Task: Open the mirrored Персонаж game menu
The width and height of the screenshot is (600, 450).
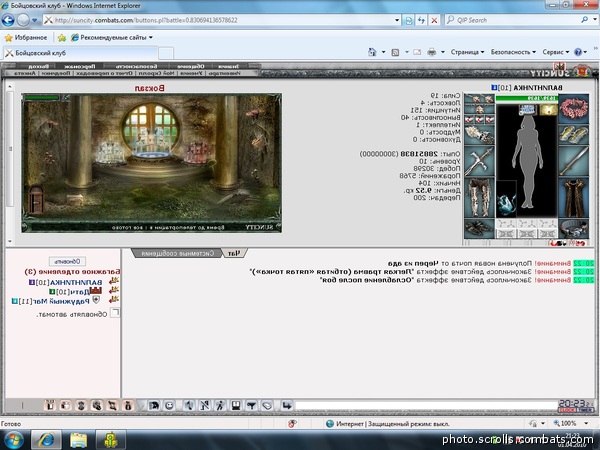Action: click(x=80, y=66)
